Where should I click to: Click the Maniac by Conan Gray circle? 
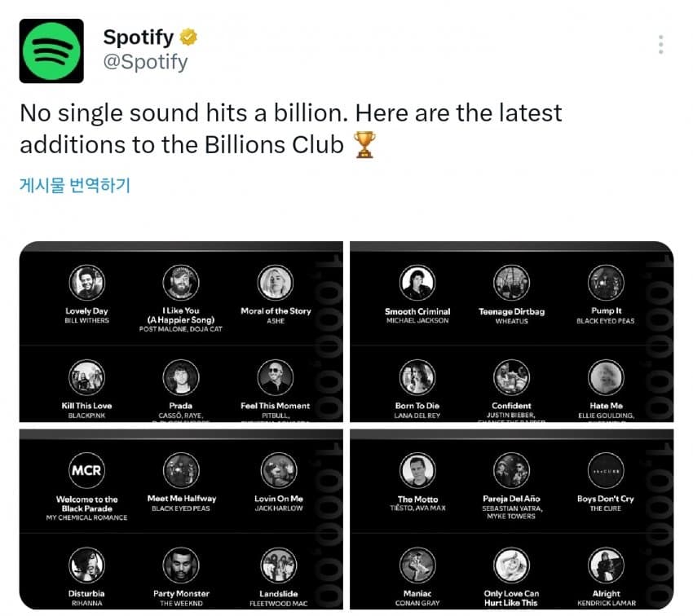[x=417, y=565]
